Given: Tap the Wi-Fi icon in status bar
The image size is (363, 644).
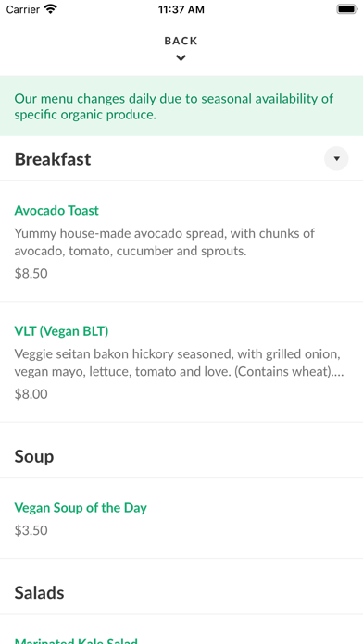Looking at the screenshot, I should click(x=51, y=9).
